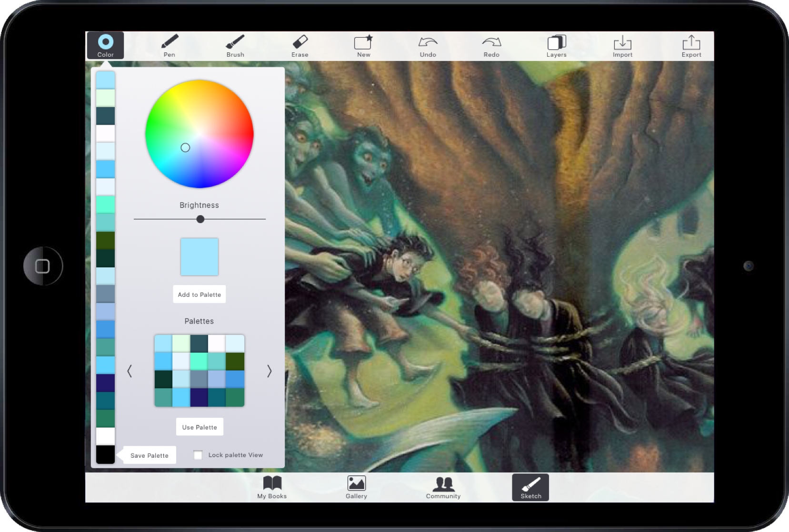The width and height of the screenshot is (789, 532).
Task: Open the Layers panel
Action: pos(557,46)
